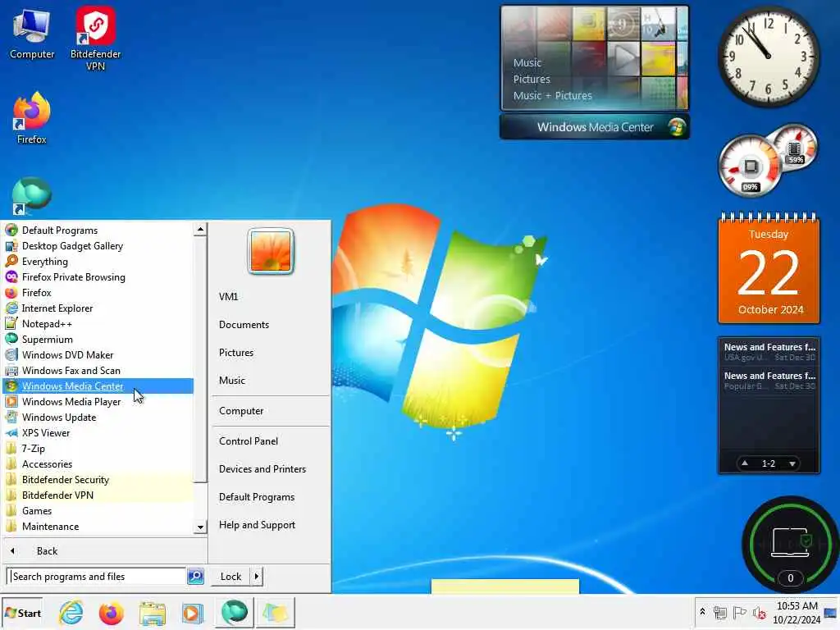The image size is (840, 630).
Task: Click the calendar gadget showing Tuesday 22
Action: click(x=769, y=269)
